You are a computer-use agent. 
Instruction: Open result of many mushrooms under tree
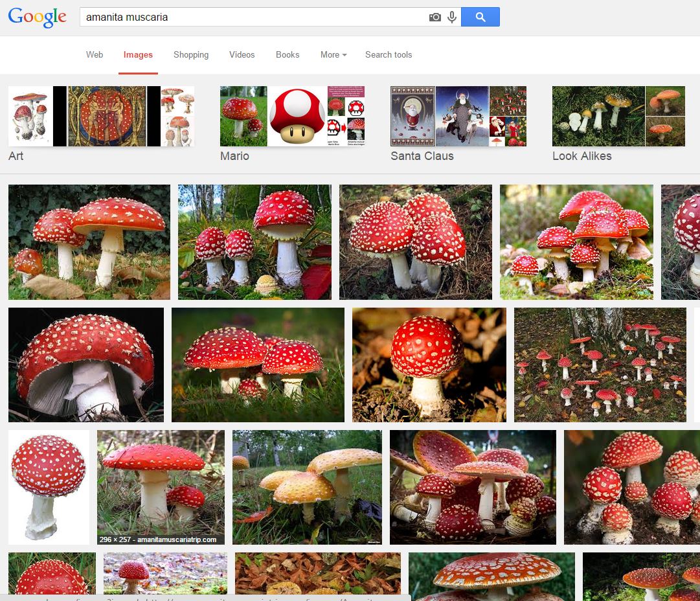tap(600, 365)
